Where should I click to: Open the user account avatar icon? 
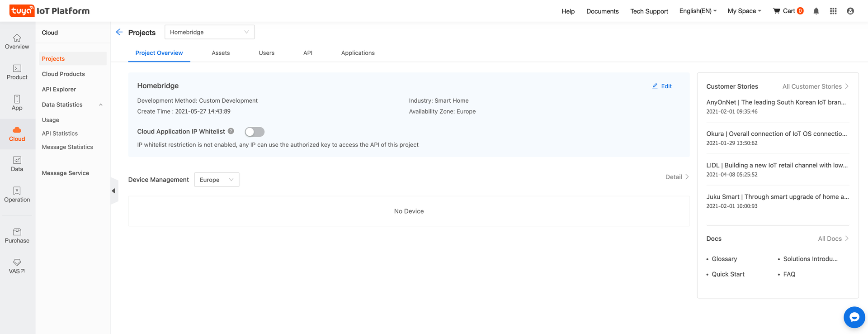(850, 11)
